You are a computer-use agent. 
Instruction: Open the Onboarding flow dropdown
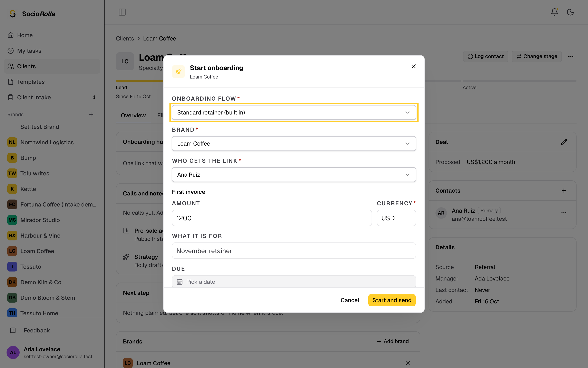coord(294,112)
